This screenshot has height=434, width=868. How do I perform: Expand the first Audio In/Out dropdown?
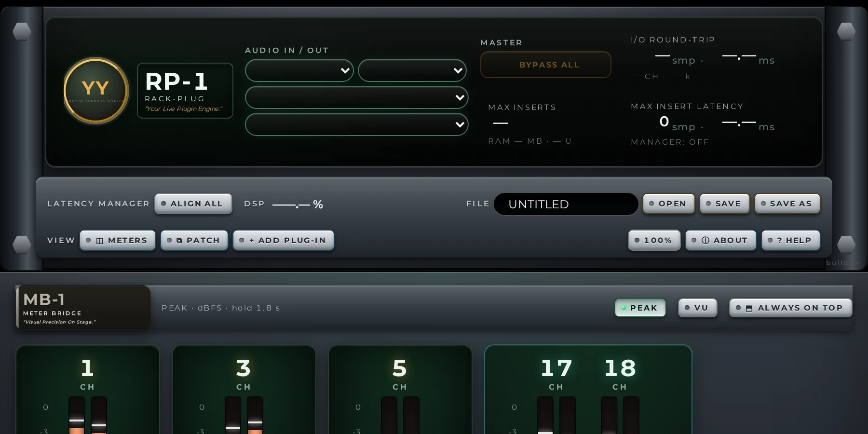pyautogui.click(x=299, y=70)
